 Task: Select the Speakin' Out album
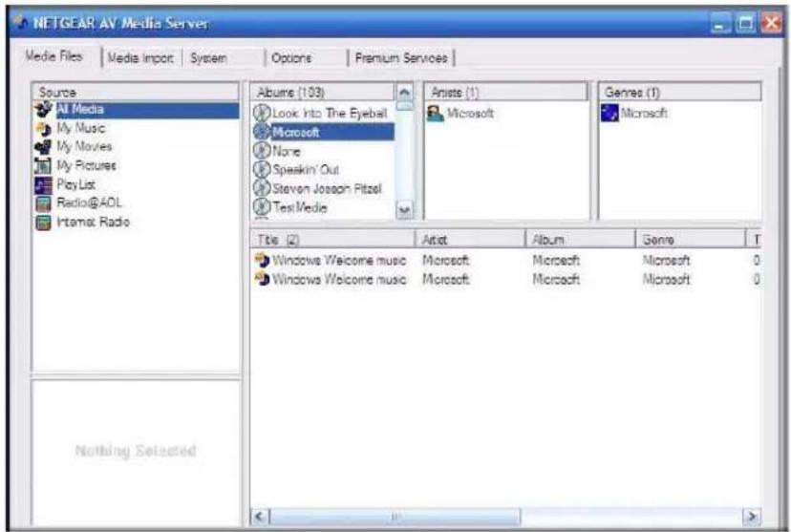click(x=306, y=169)
